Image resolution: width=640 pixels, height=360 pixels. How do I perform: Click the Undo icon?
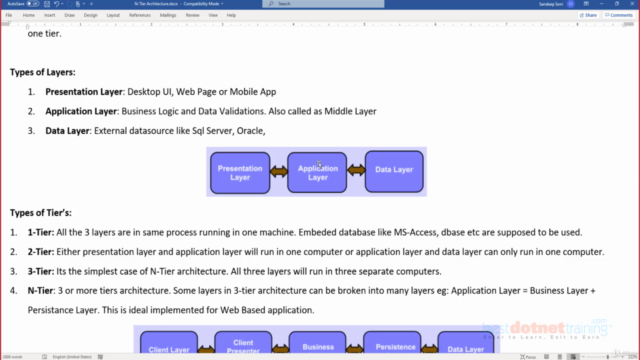56,4
